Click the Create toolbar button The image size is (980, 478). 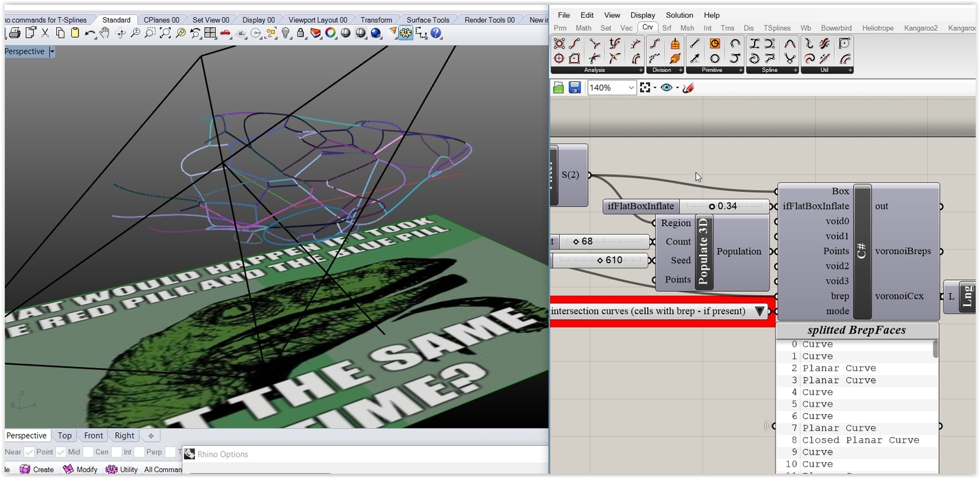36,469
